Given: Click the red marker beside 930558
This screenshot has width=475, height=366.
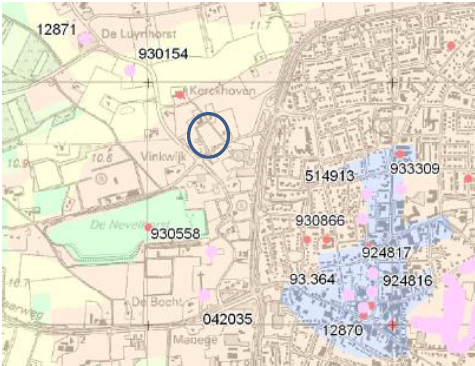Looking at the screenshot, I should pyautogui.click(x=148, y=227).
